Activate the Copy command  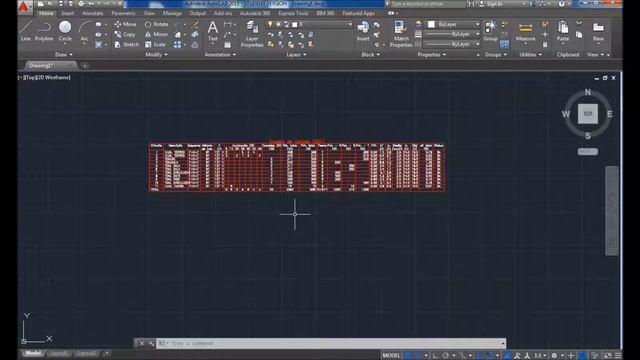pos(125,35)
